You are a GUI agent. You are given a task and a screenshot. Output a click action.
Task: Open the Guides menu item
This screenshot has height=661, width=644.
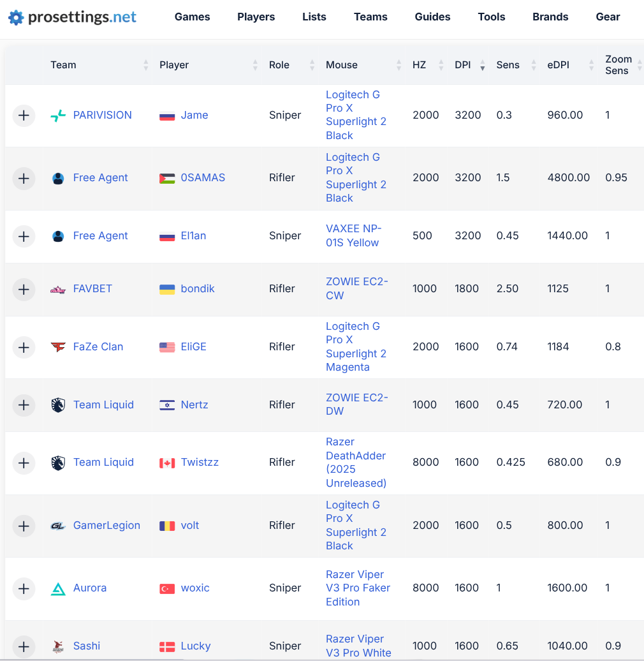coord(432,17)
